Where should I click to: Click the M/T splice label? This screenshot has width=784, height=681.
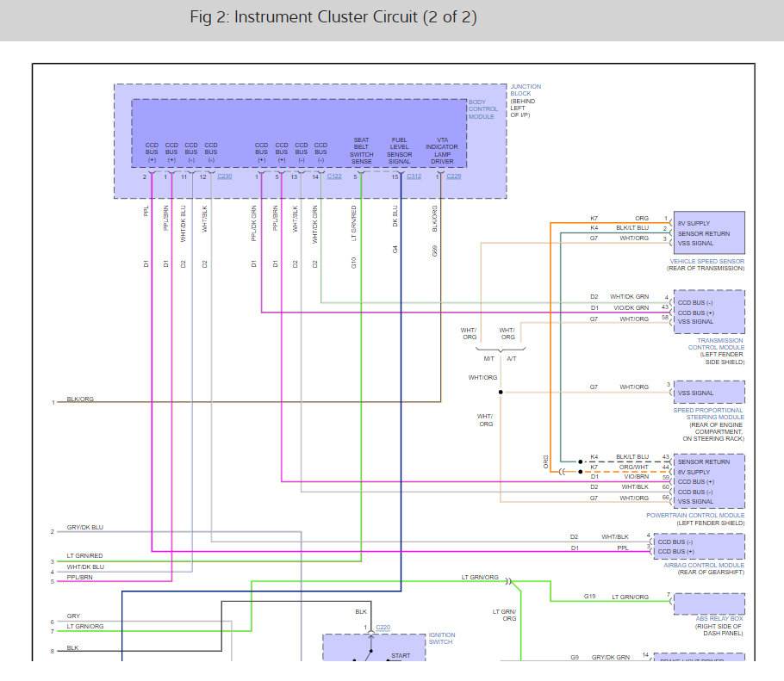pos(488,359)
